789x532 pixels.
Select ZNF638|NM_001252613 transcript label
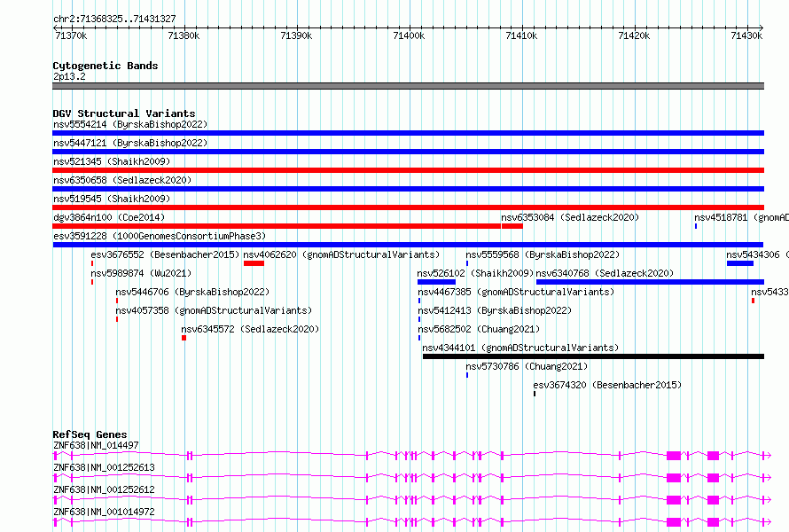[x=104, y=467]
